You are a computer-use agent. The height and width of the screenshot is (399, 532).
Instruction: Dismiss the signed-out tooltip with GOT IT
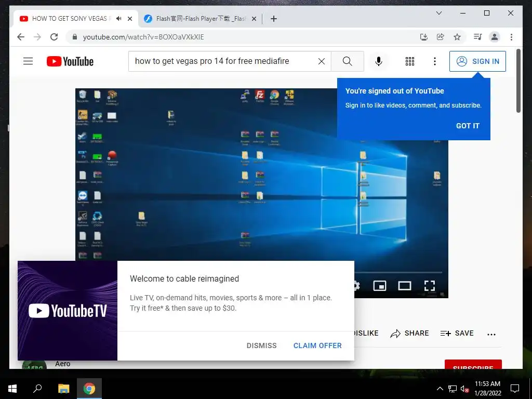coord(468,126)
